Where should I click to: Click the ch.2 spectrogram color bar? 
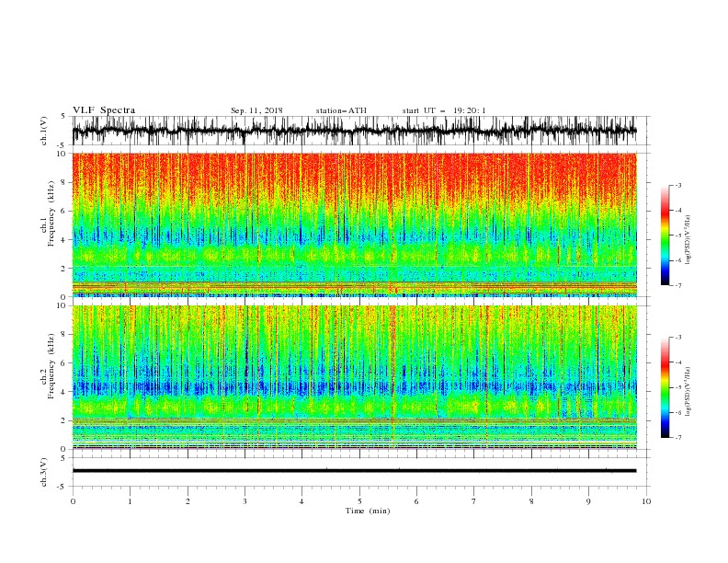tap(665, 387)
